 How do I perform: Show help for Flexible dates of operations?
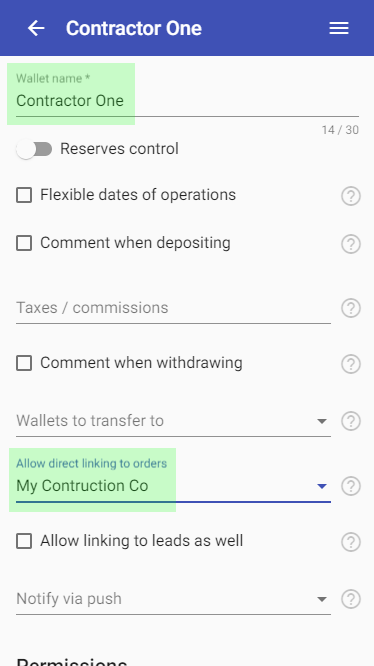(x=351, y=196)
